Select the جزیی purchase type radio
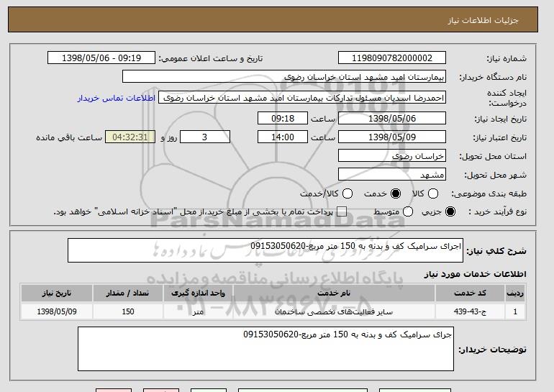The height and width of the screenshot is (392, 554). point(450,211)
